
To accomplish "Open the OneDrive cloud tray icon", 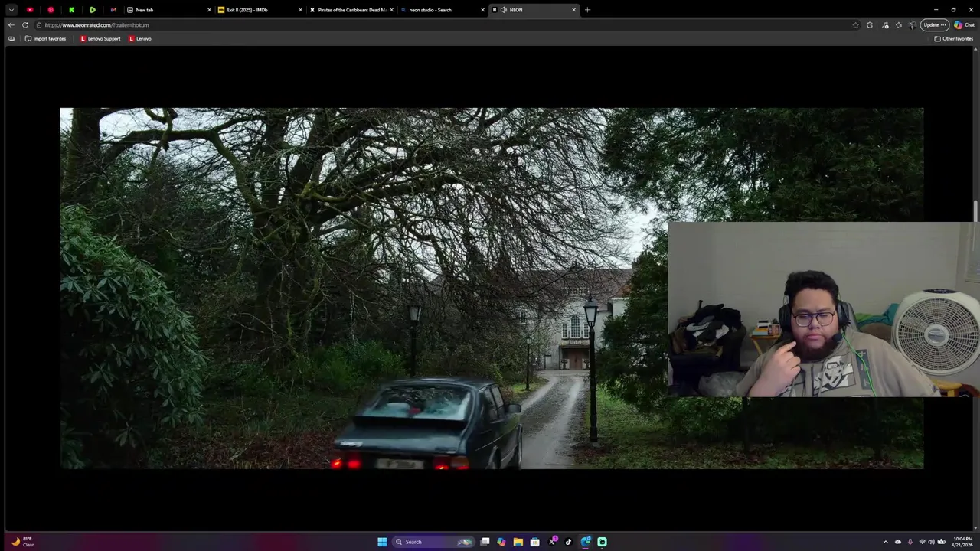I will [898, 542].
